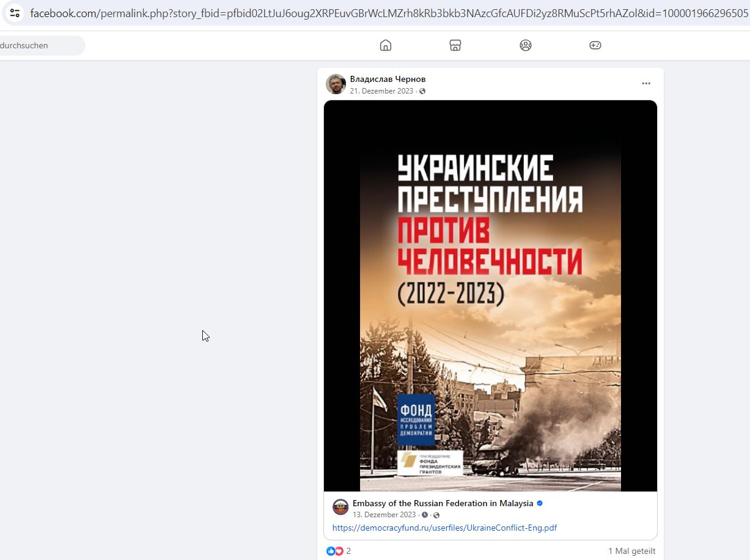
Task: Open the book cover image of the post
Action: point(490,296)
